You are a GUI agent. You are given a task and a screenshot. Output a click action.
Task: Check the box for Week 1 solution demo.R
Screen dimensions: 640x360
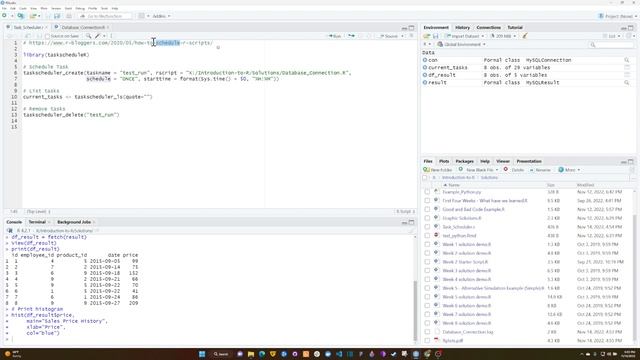click(427, 244)
